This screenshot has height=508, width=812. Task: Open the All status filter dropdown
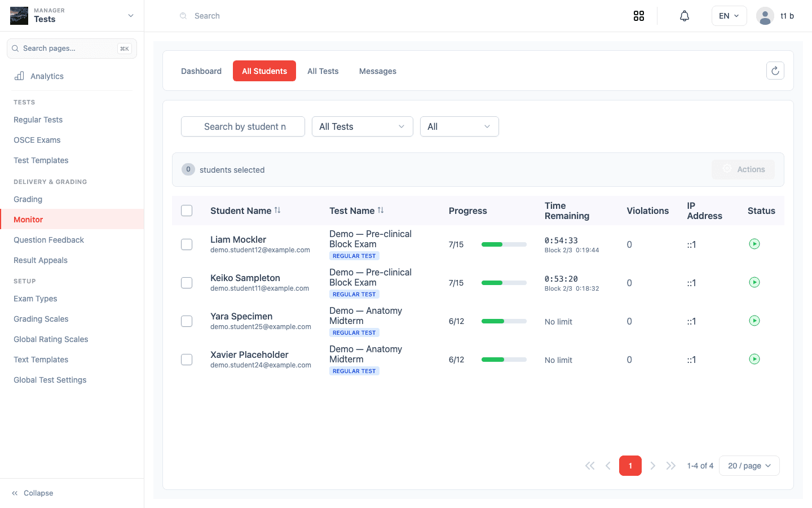(x=460, y=126)
